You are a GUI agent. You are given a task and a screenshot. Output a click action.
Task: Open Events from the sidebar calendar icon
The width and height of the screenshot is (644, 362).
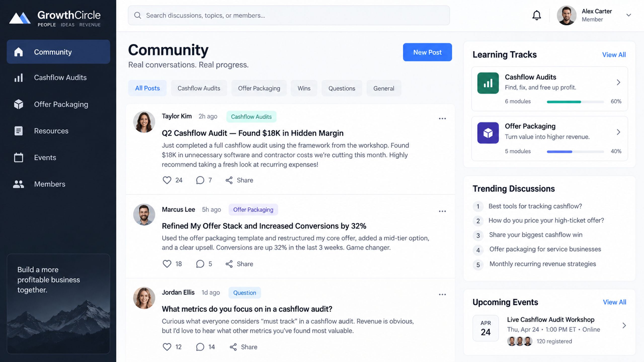18,158
